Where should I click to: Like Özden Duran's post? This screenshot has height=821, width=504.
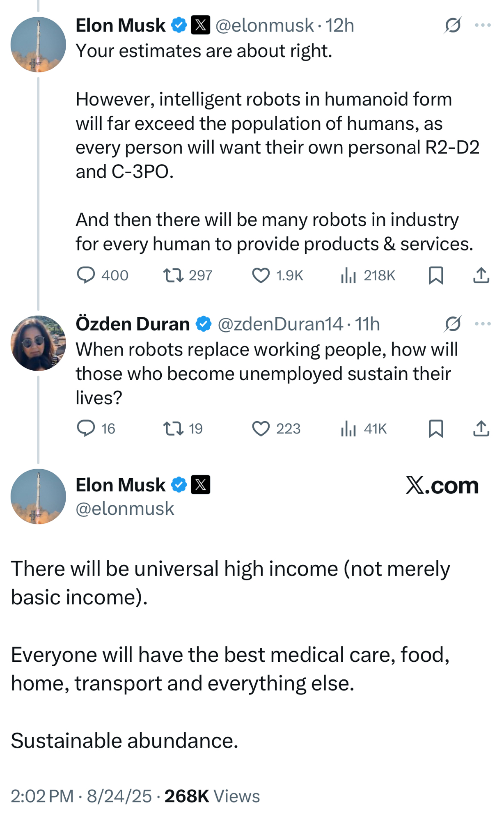pos(261,429)
